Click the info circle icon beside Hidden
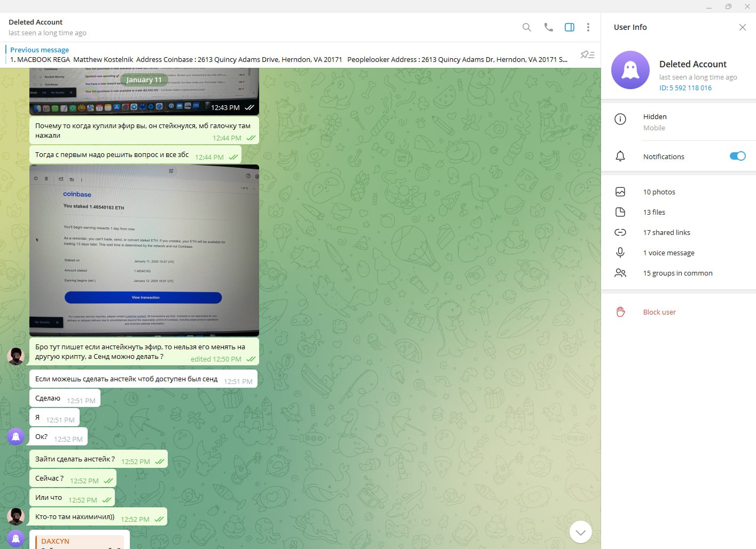Screen dimensions: 756x549 click(x=620, y=119)
